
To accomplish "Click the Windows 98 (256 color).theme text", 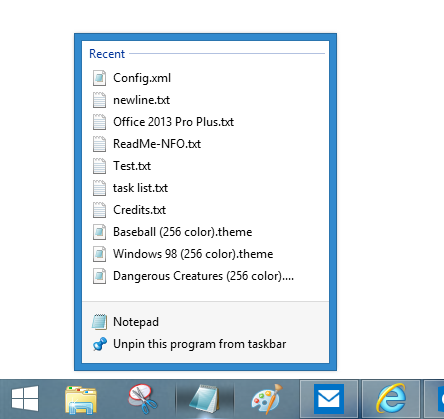I will (x=193, y=254).
